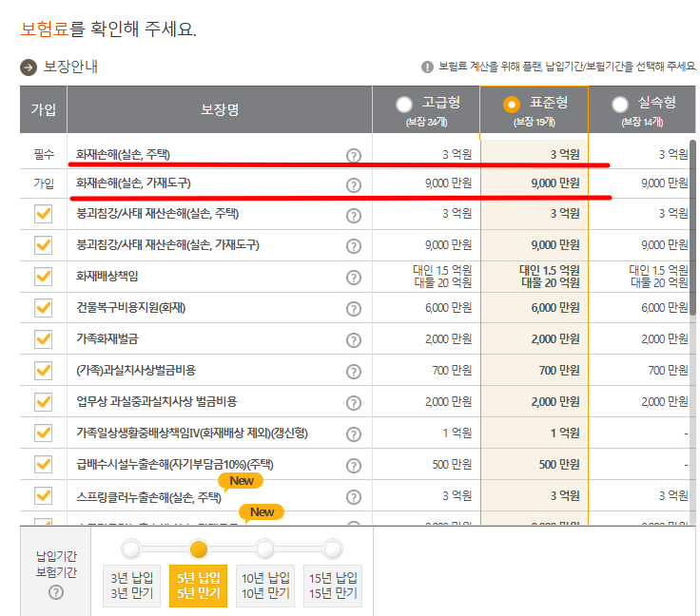Open help icon for 급배수시설누출손해

click(354, 466)
